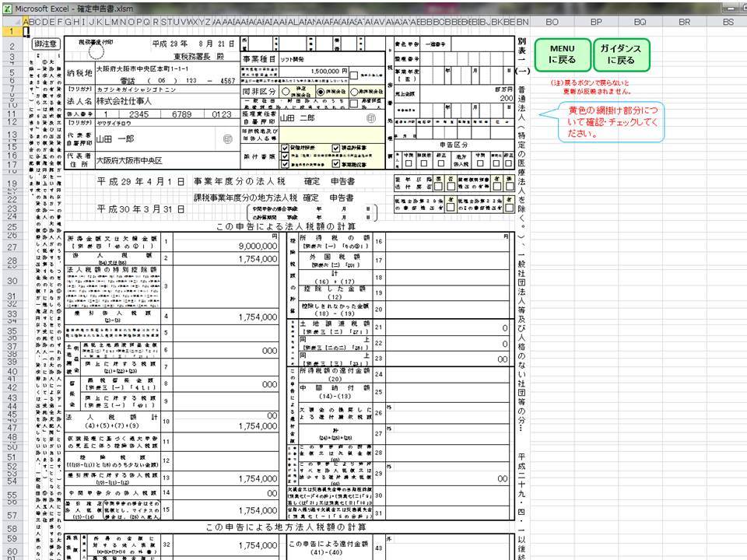Click the seal mark beside 山田 一郎

[x=227, y=140]
